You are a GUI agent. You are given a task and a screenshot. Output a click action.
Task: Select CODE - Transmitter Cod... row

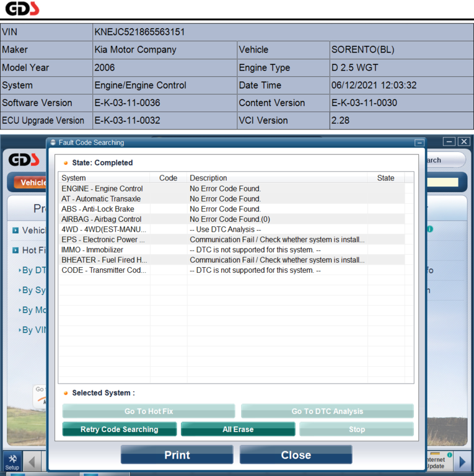tap(232, 270)
